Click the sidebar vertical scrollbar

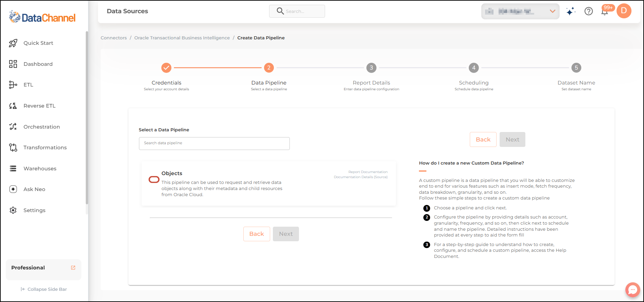tap(87, 118)
